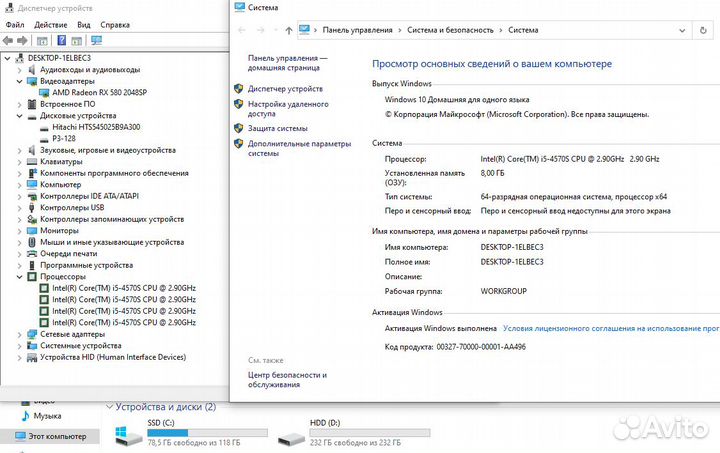Image resolution: width=720 pixels, height=453 pixels.
Task: Click the Музыка music note icon
Action: 26,416
